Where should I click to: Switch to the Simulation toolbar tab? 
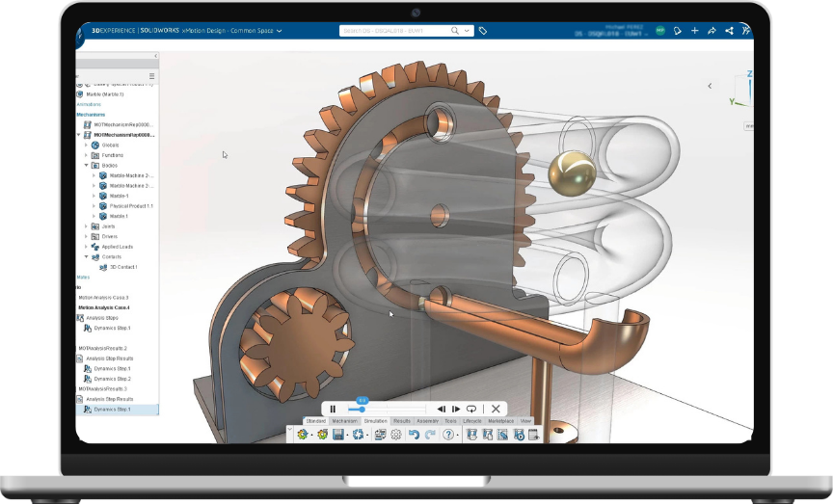click(376, 420)
